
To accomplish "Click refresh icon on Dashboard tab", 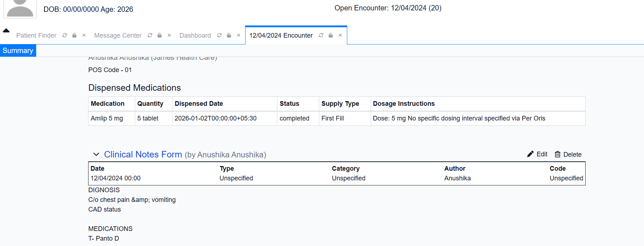I will [219, 36].
